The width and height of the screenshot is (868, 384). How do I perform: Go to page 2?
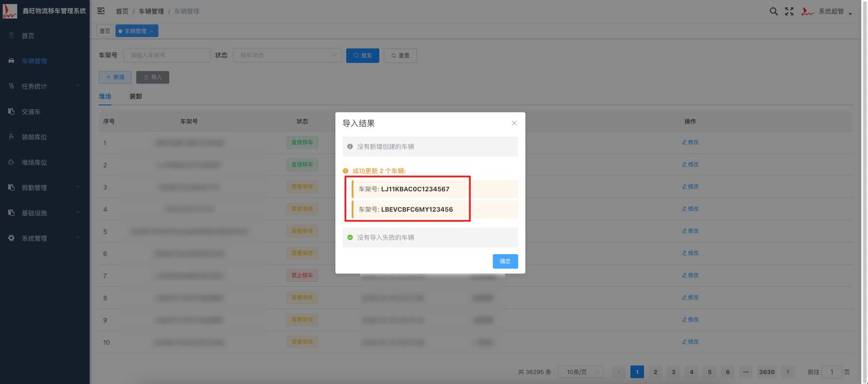point(655,372)
